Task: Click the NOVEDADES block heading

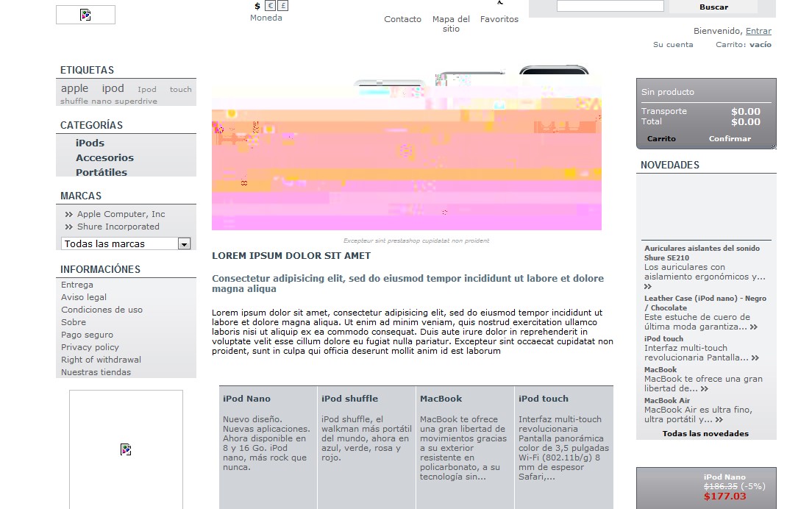Action: click(x=669, y=165)
